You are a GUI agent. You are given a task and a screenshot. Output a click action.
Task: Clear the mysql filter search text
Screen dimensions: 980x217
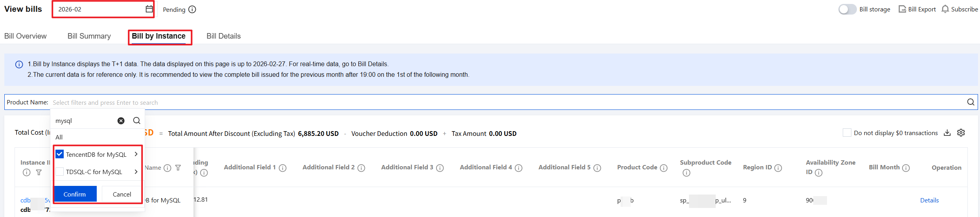click(x=121, y=121)
